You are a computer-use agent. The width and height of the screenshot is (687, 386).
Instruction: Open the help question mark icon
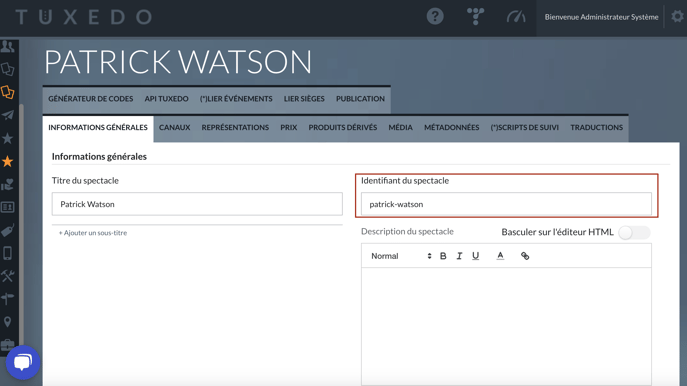pos(435,17)
